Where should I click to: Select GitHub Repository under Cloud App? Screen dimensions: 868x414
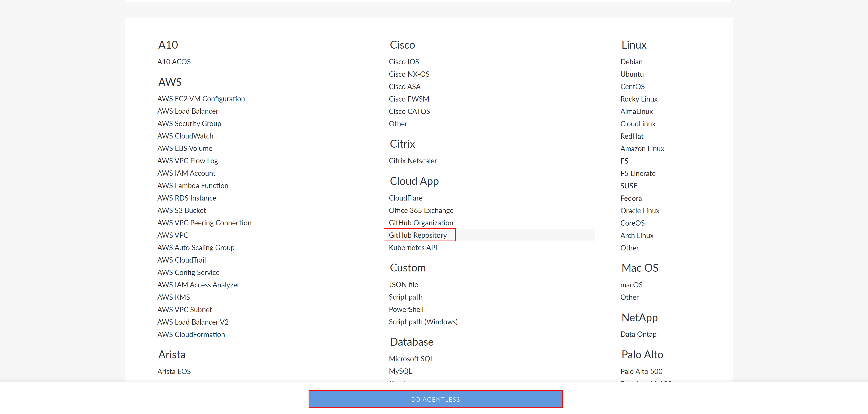coord(418,235)
